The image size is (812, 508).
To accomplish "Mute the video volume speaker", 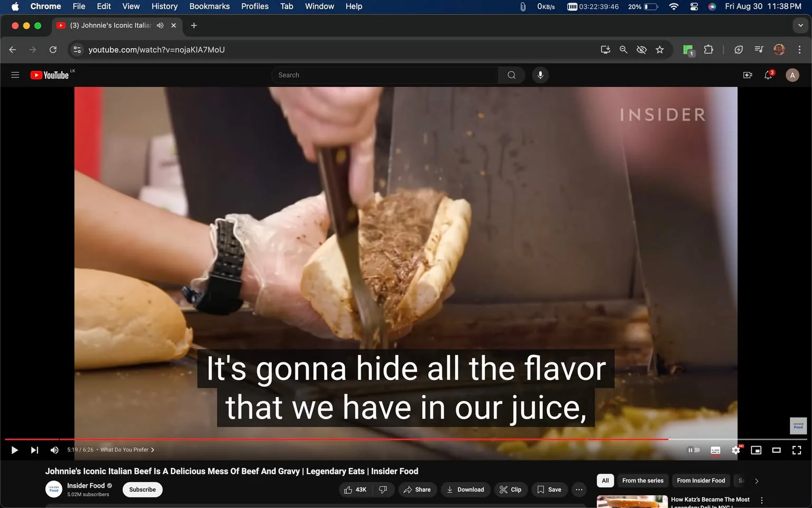I will point(54,450).
